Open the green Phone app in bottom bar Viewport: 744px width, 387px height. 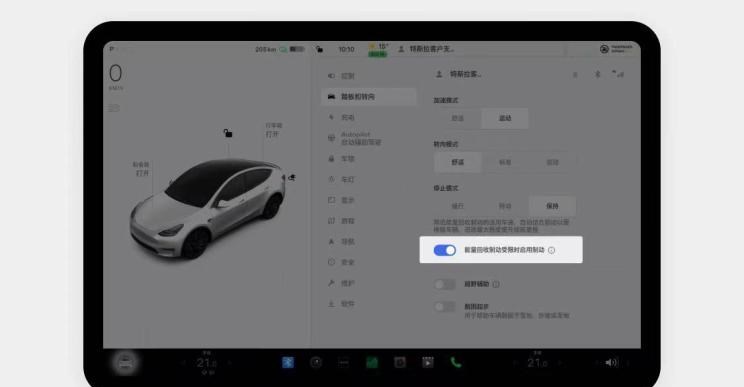[x=456, y=363]
